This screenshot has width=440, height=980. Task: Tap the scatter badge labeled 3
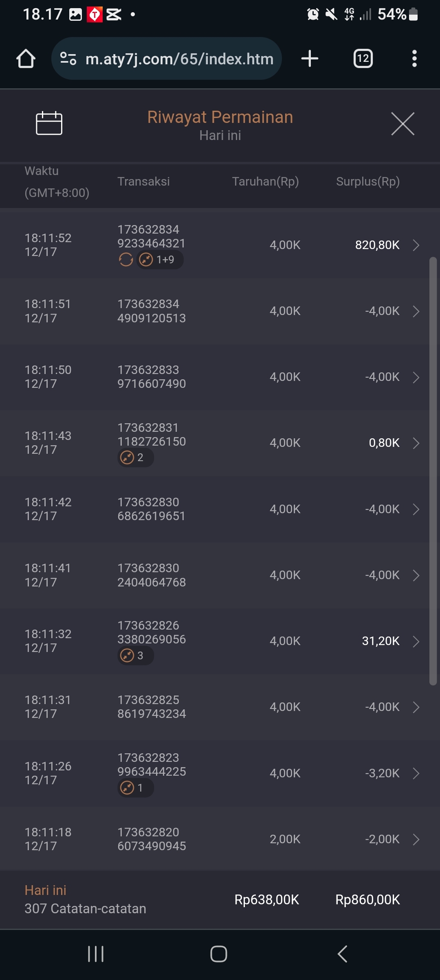tap(135, 656)
